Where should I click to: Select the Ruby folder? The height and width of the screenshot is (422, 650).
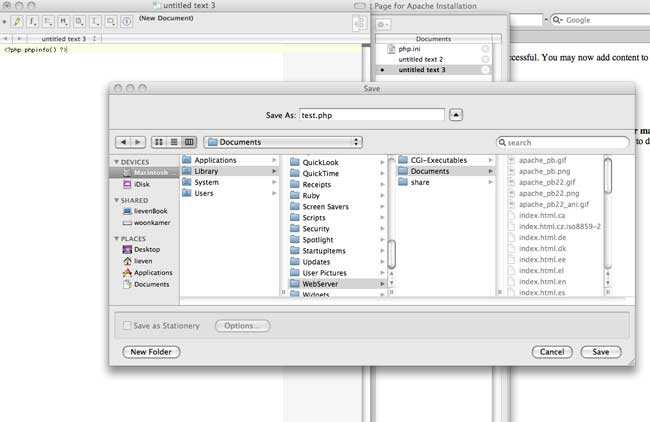337,195
